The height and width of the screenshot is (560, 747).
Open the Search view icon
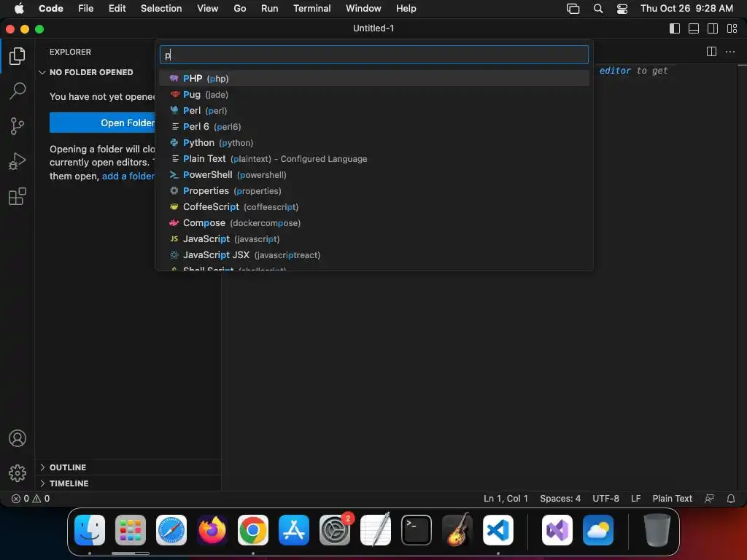pyautogui.click(x=18, y=91)
